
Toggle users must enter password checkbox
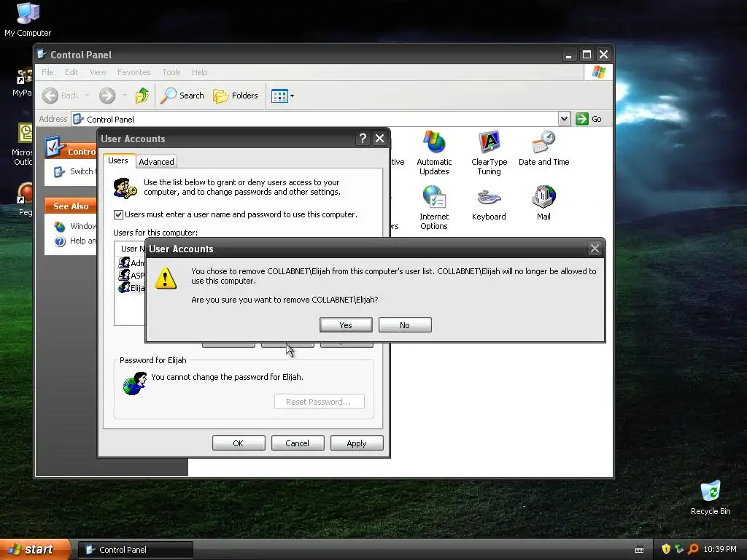pyautogui.click(x=119, y=215)
